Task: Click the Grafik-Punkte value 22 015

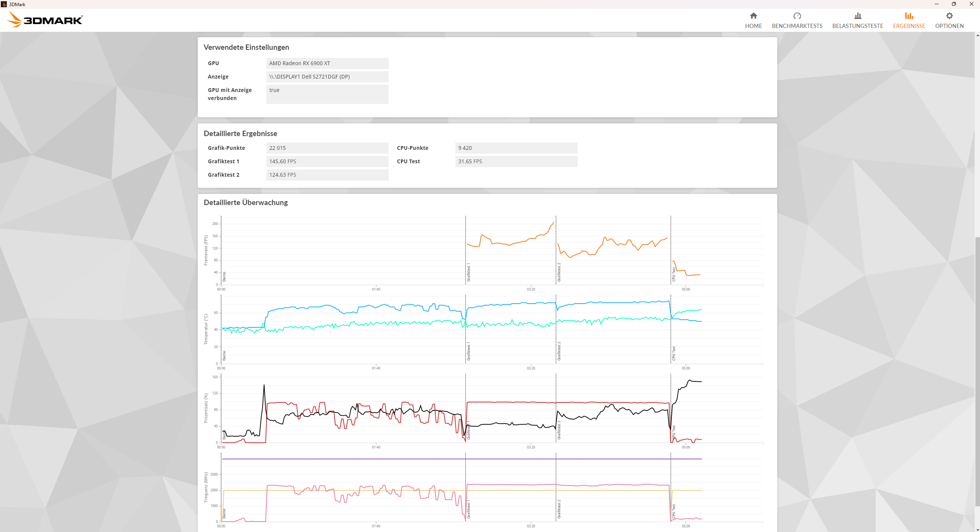Action: click(x=327, y=148)
